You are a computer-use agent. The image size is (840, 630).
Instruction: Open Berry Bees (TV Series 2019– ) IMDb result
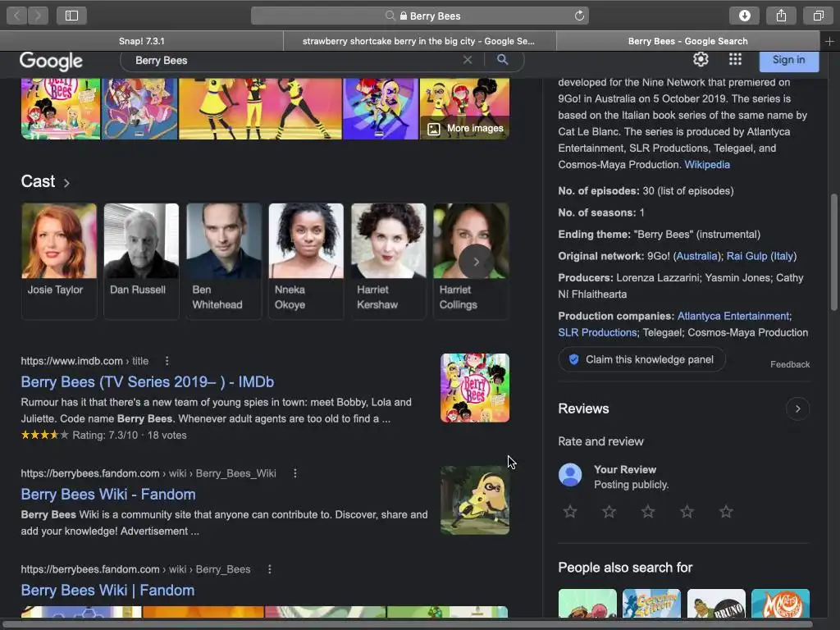(x=148, y=382)
